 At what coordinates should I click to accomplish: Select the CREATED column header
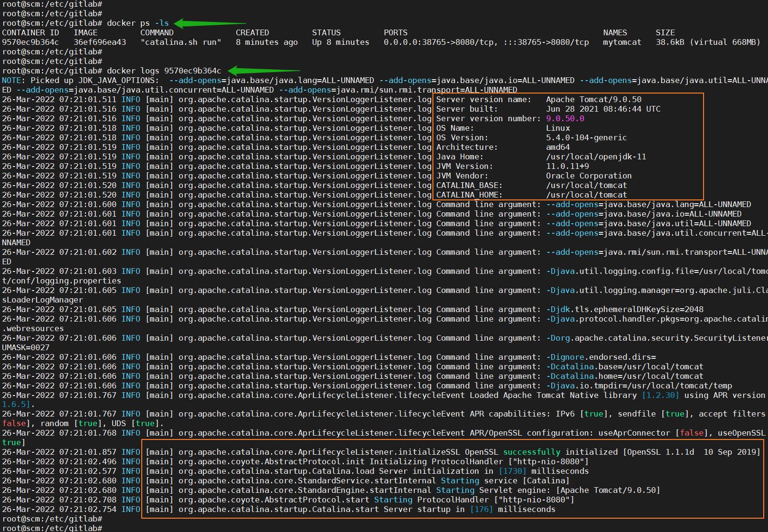252,32
